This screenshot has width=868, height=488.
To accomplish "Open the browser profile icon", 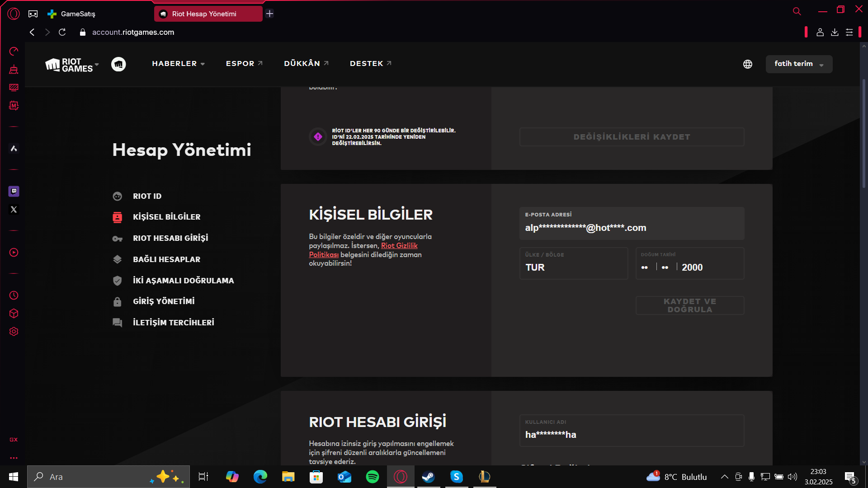I will (820, 32).
